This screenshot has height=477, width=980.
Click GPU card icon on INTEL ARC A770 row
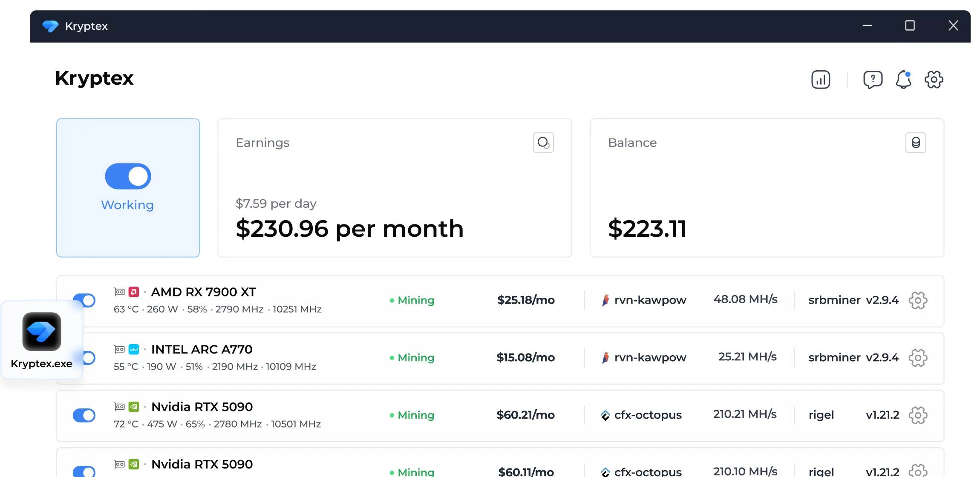(x=119, y=349)
